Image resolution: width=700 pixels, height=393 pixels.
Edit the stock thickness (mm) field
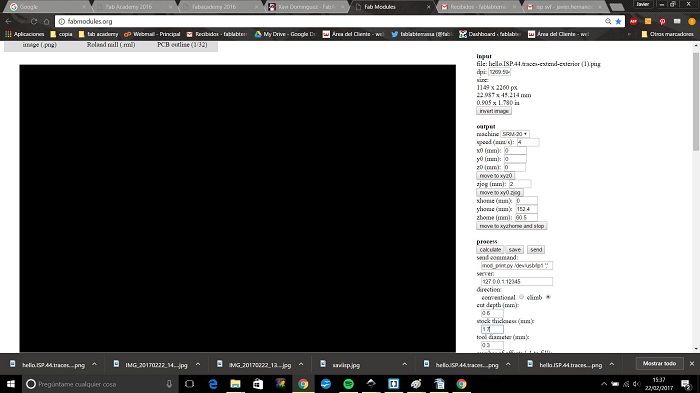[x=492, y=329]
